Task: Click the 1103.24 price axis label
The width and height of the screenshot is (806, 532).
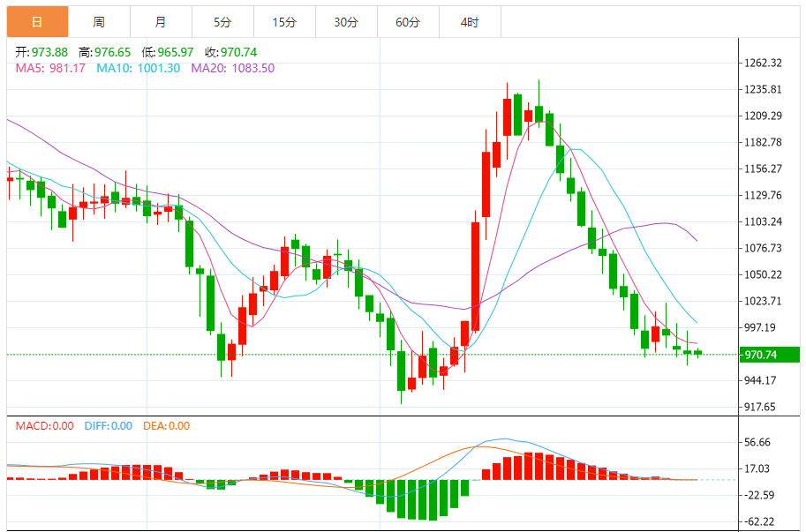Action: coord(764,221)
